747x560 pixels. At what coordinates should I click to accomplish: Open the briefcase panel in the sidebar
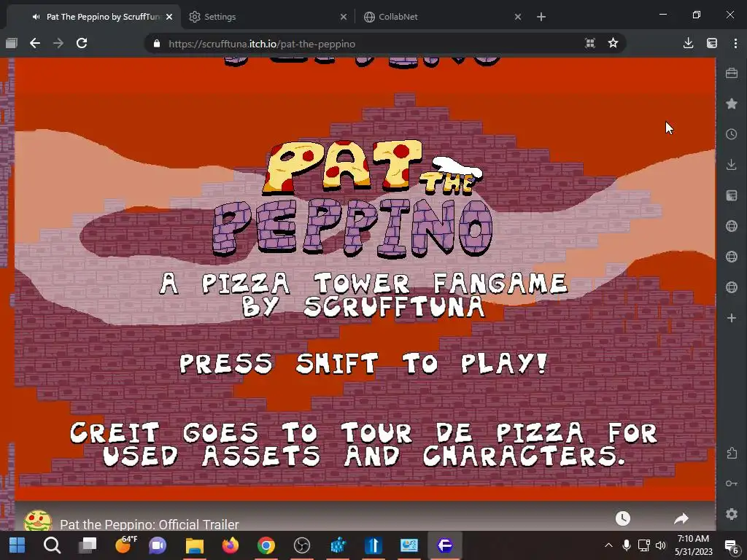click(x=732, y=74)
